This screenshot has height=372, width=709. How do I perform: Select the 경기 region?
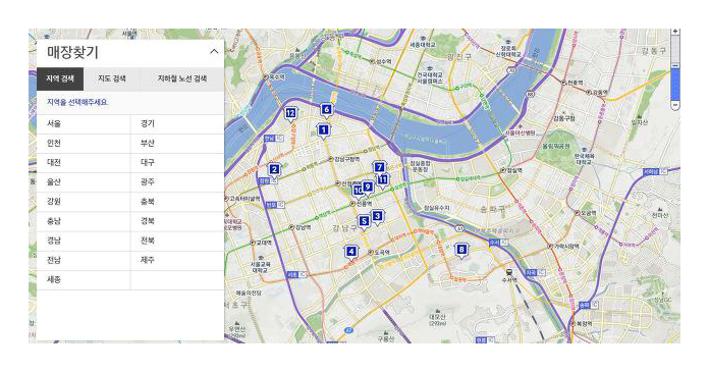(x=177, y=123)
